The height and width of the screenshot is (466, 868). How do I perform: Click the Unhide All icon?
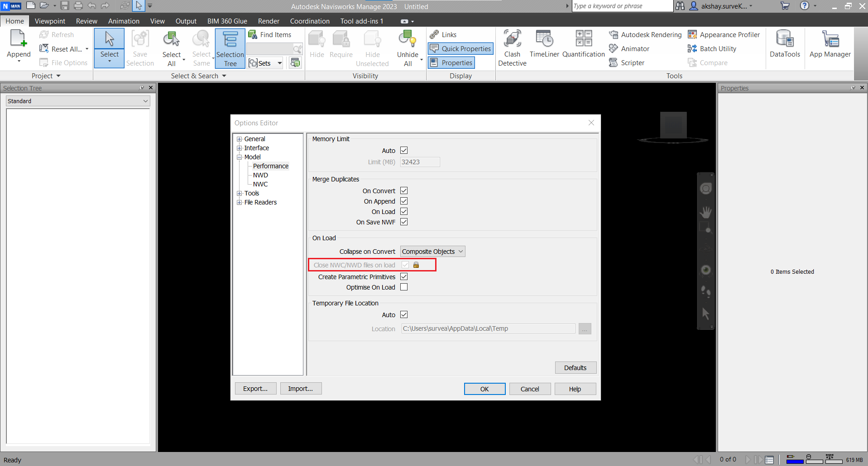408,39
